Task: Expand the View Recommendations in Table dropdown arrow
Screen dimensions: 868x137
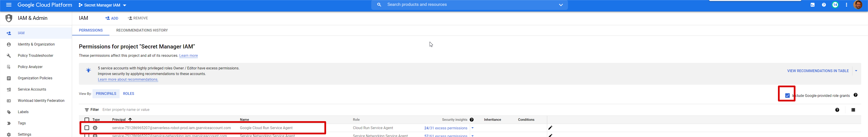Action: point(856,71)
